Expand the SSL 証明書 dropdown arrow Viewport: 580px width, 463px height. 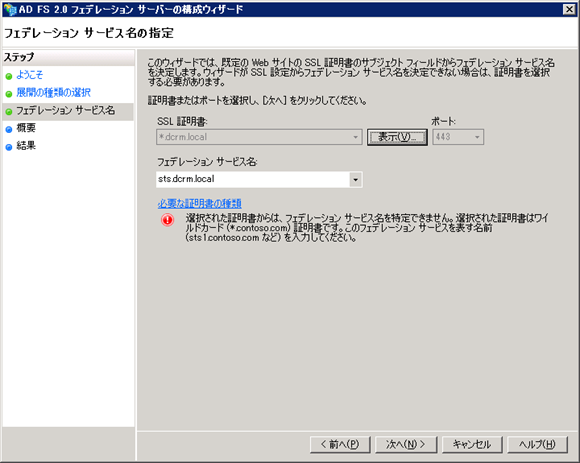tap(355, 137)
